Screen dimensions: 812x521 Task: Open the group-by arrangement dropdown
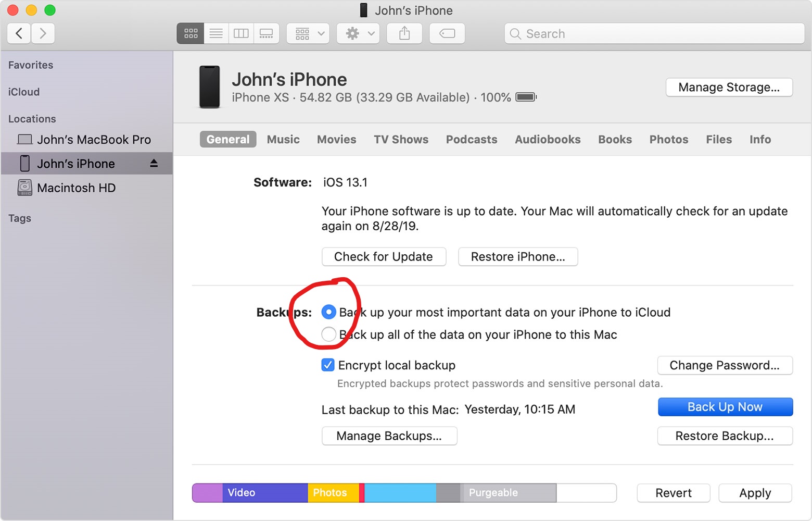click(308, 33)
